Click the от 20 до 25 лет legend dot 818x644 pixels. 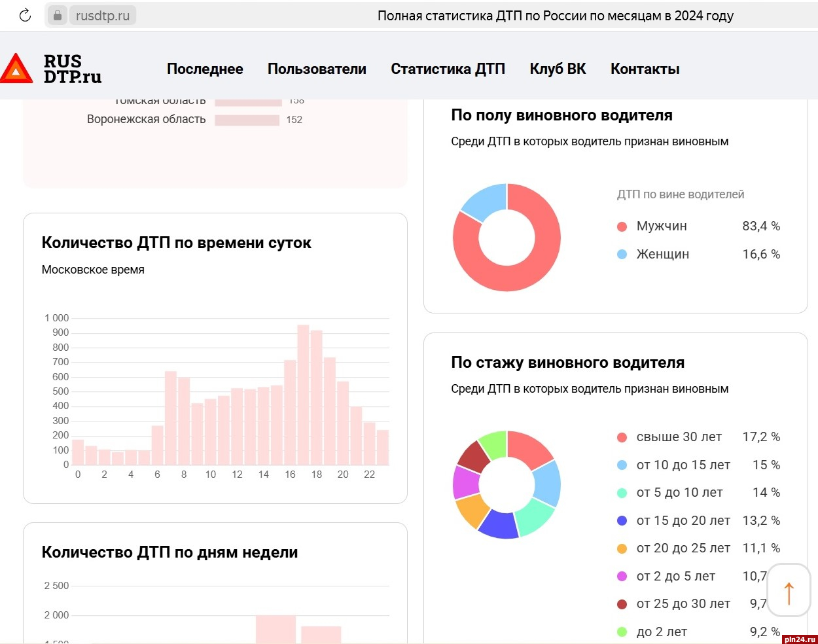click(622, 548)
